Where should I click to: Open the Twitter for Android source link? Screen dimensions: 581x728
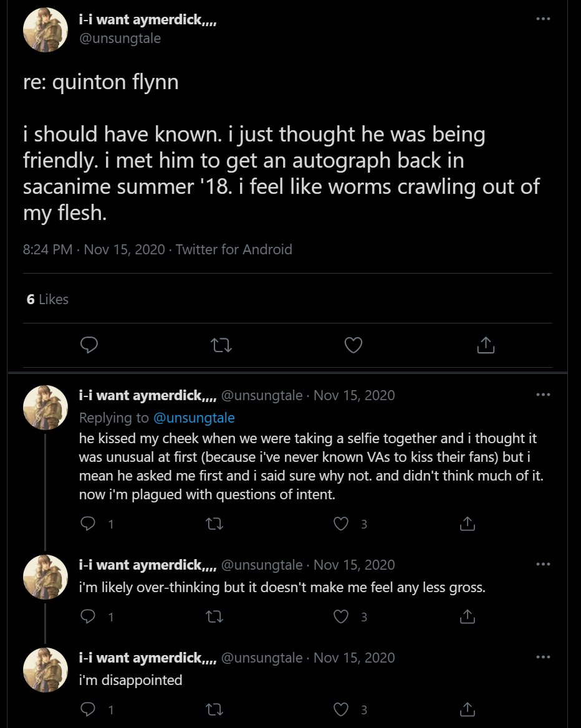click(234, 250)
